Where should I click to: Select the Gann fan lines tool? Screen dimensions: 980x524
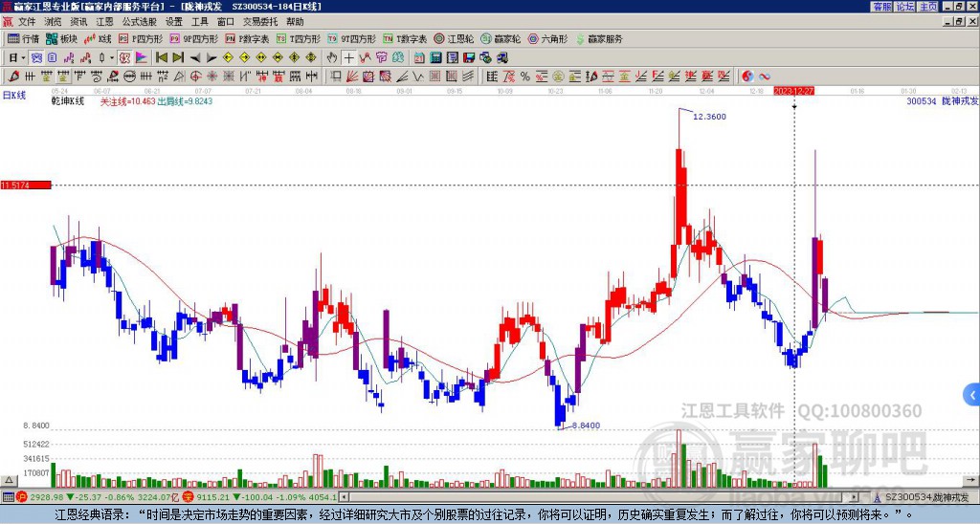click(x=352, y=76)
